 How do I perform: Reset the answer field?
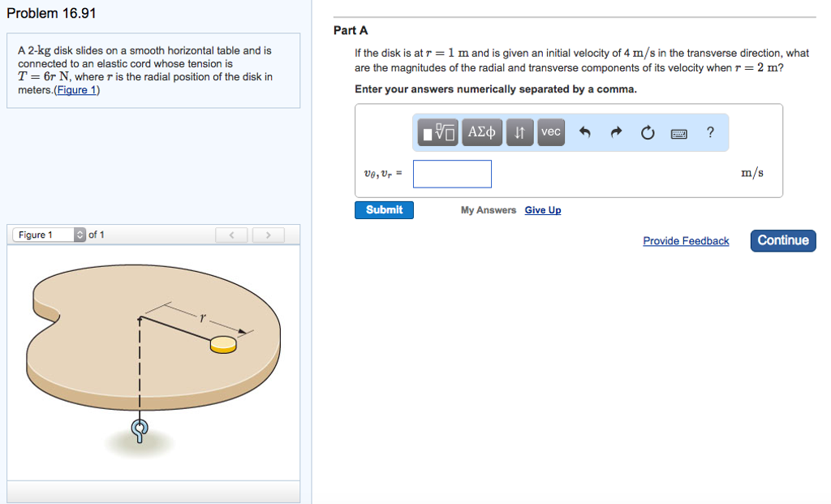[x=647, y=132]
